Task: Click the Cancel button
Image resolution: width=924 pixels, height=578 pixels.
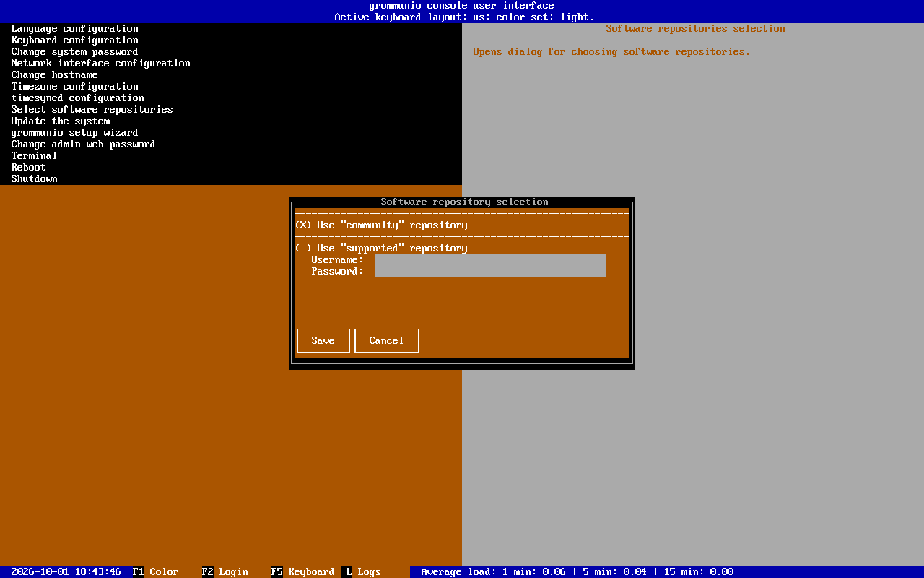Action: [x=387, y=341]
